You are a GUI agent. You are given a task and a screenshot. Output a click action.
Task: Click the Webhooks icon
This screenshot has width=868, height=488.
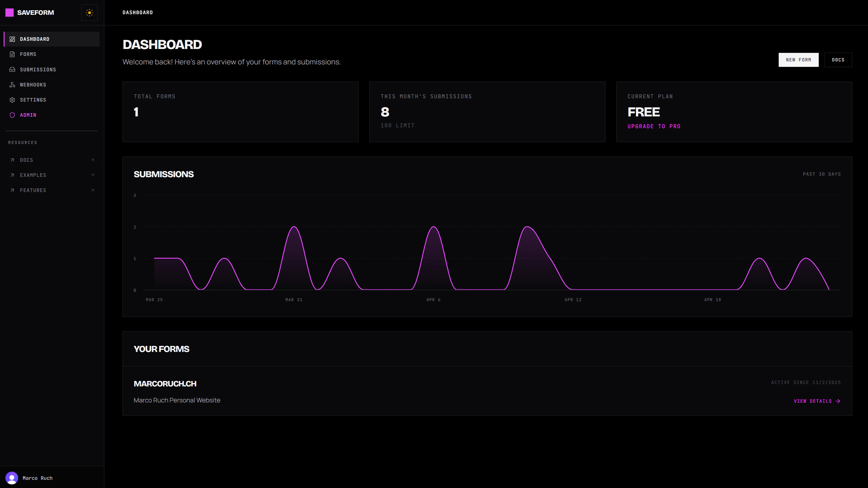coord(12,85)
